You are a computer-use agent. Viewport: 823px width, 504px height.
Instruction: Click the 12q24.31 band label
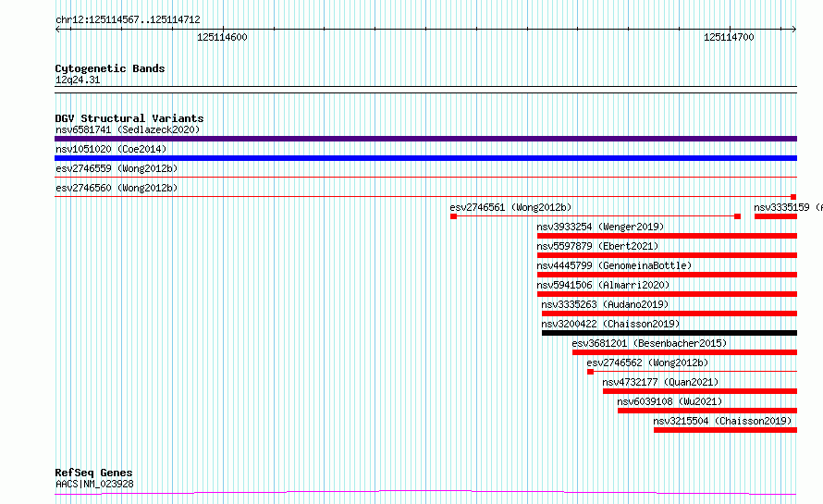click(x=78, y=80)
